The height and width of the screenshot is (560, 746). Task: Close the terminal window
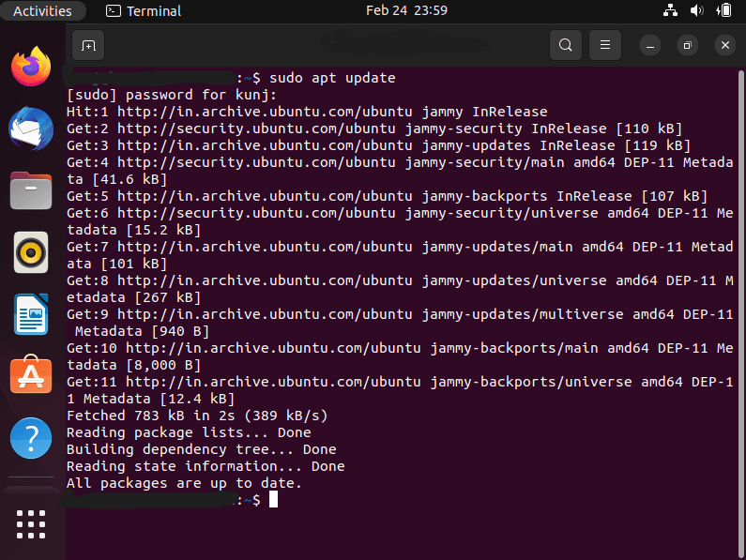(x=725, y=46)
